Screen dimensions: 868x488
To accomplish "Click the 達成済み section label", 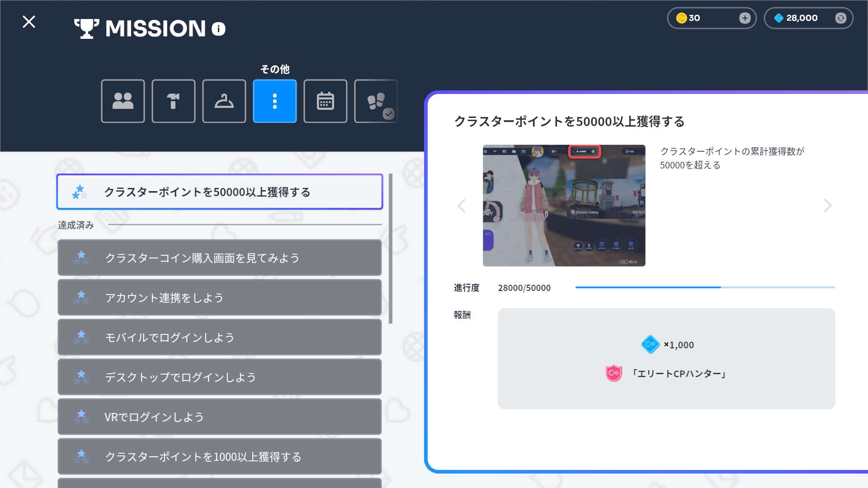I will 76,225.
